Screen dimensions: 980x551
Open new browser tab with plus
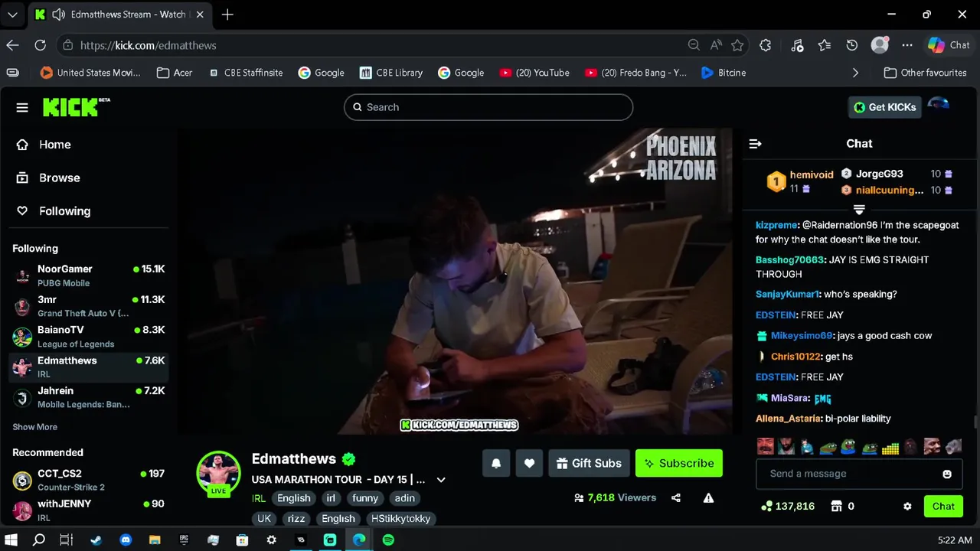click(x=227, y=15)
